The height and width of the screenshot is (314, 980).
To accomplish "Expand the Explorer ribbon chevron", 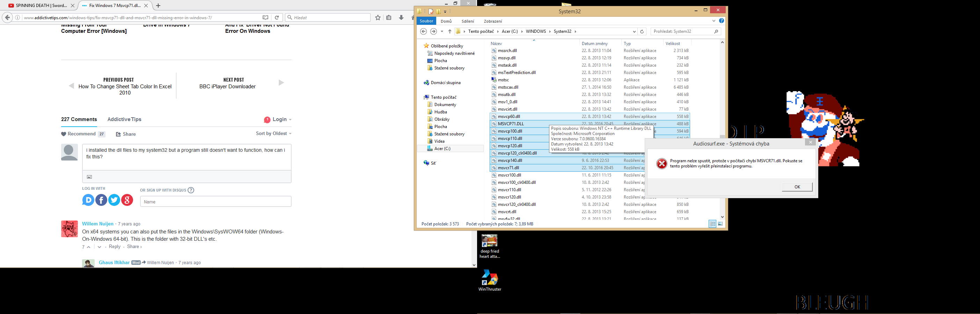I will 714,21.
